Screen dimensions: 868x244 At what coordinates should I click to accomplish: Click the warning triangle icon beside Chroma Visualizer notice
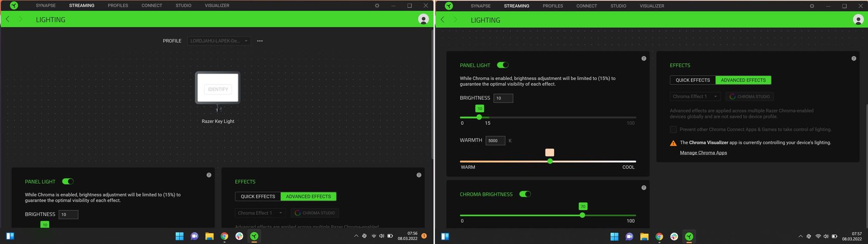673,143
